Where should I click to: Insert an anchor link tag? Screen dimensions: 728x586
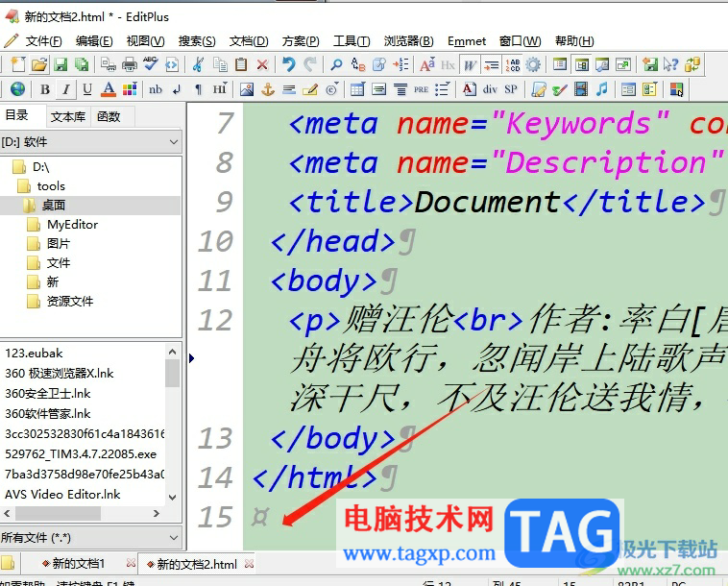pyautogui.click(x=268, y=88)
